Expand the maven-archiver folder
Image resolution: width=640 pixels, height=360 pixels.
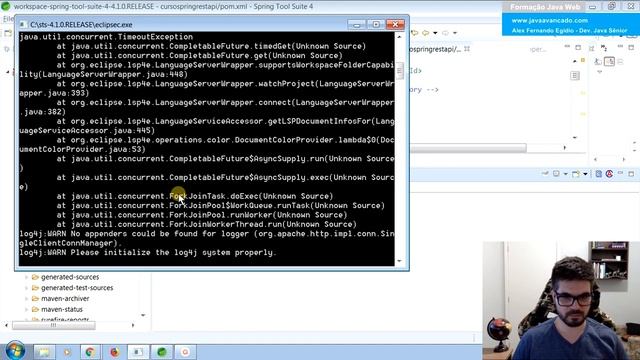27,299
